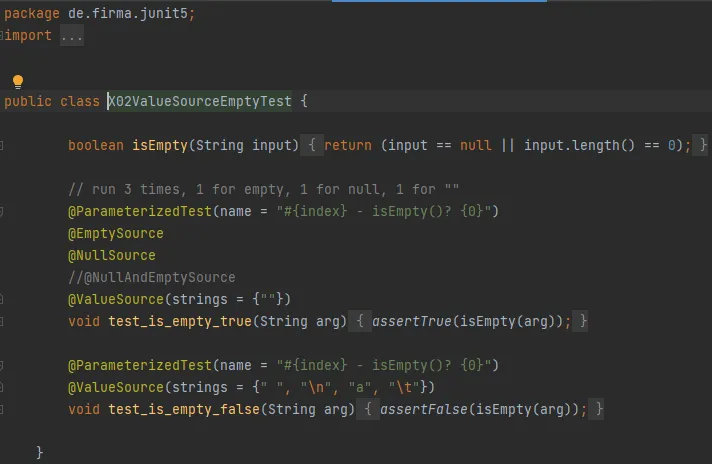Click the "a" string literal

pyautogui.click(x=360, y=387)
